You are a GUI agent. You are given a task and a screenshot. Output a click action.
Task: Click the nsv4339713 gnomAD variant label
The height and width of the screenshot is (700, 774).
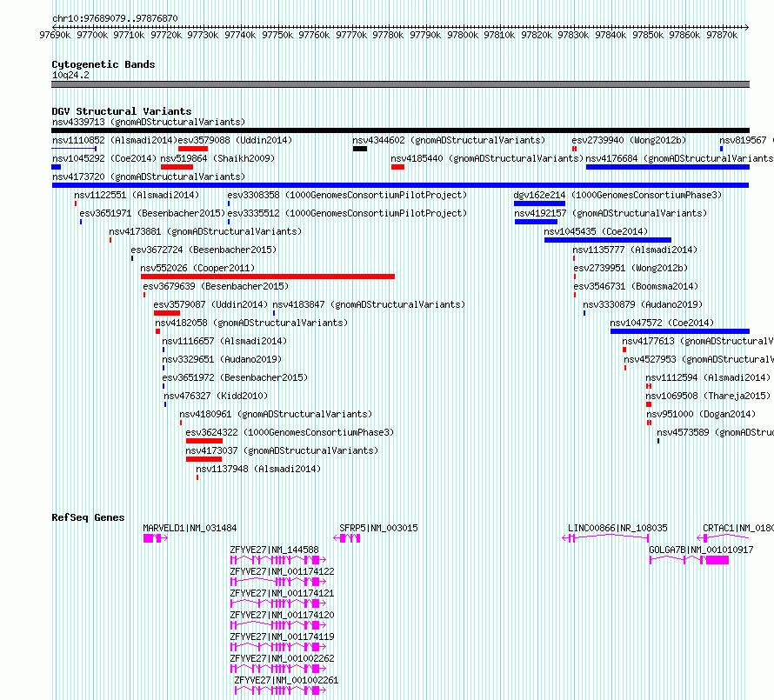149,122
